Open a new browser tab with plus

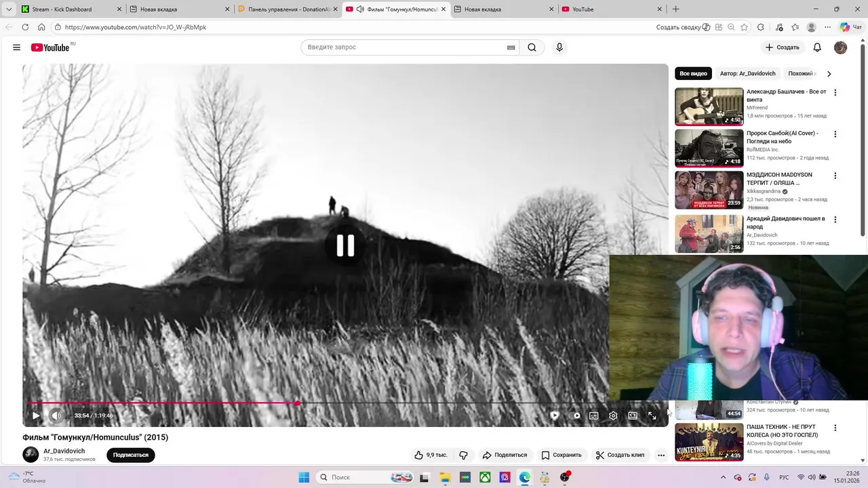675,9
